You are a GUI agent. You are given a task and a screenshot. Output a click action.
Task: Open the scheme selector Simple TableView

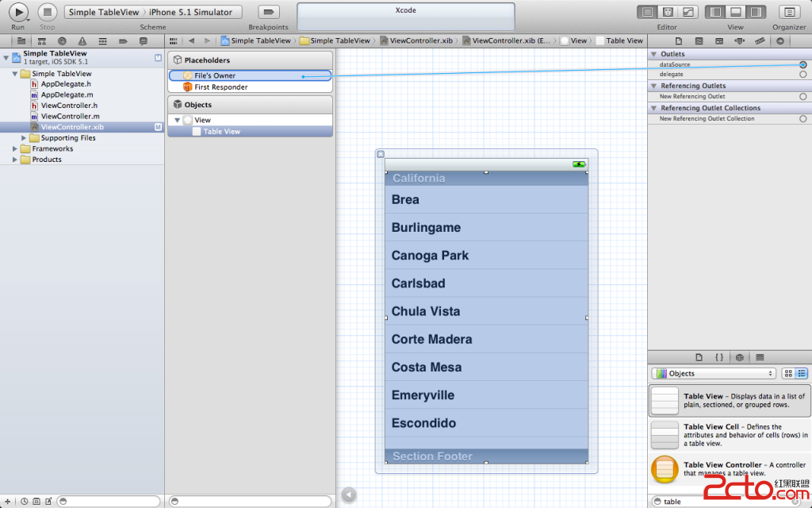click(x=105, y=12)
